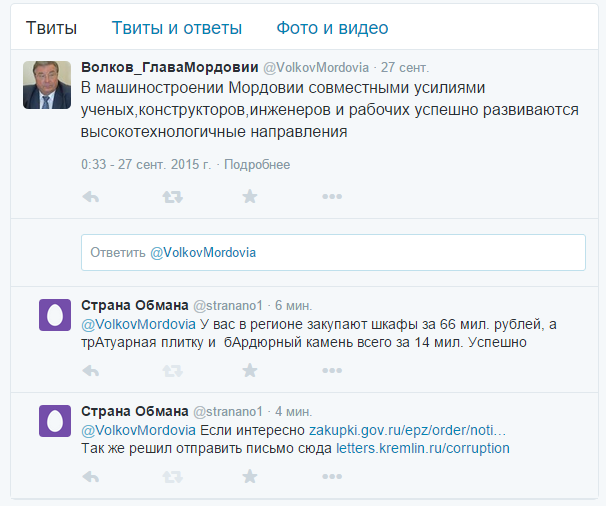This screenshot has width=606, height=506.
Task: Open the Фото и видео tab
Action: [332, 28]
